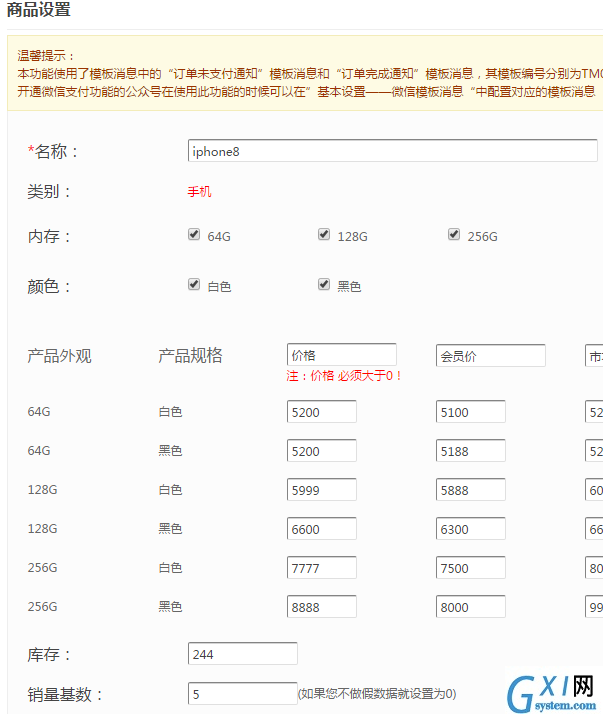603x714 pixels.
Task: Click the 销量基数 field with 5
Action: 243,694
